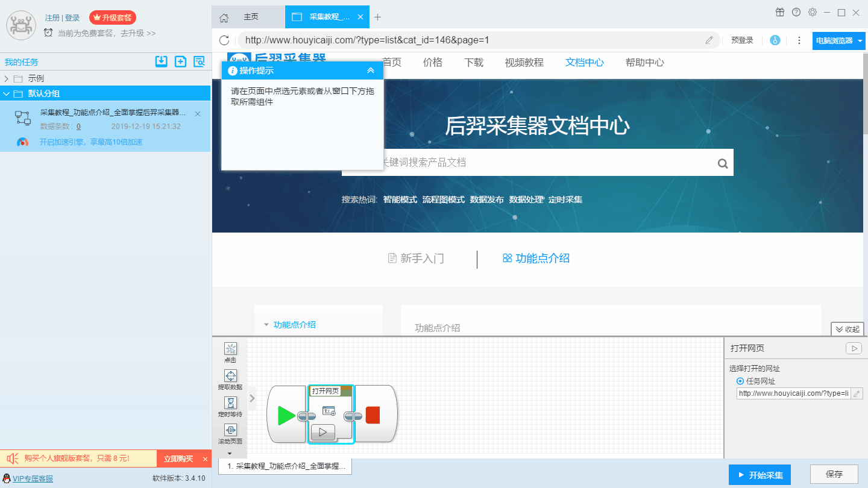This screenshot has width=868, height=488.
Task: Click the gift icon in title bar
Action: coord(780,12)
